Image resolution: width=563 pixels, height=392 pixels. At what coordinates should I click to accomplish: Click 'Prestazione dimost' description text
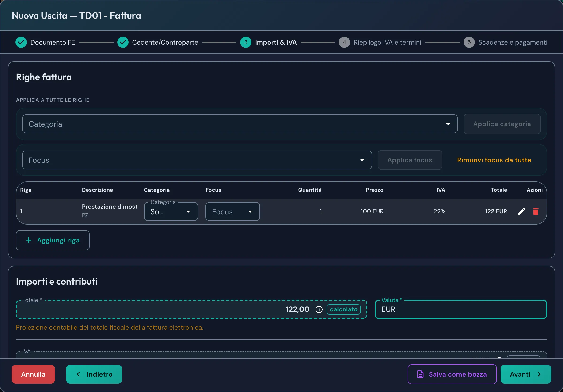pyautogui.click(x=109, y=207)
